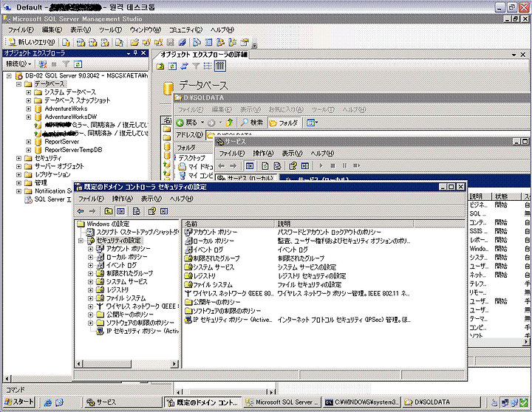Click the up-one-level folder icon in security settings

coord(108,211)
